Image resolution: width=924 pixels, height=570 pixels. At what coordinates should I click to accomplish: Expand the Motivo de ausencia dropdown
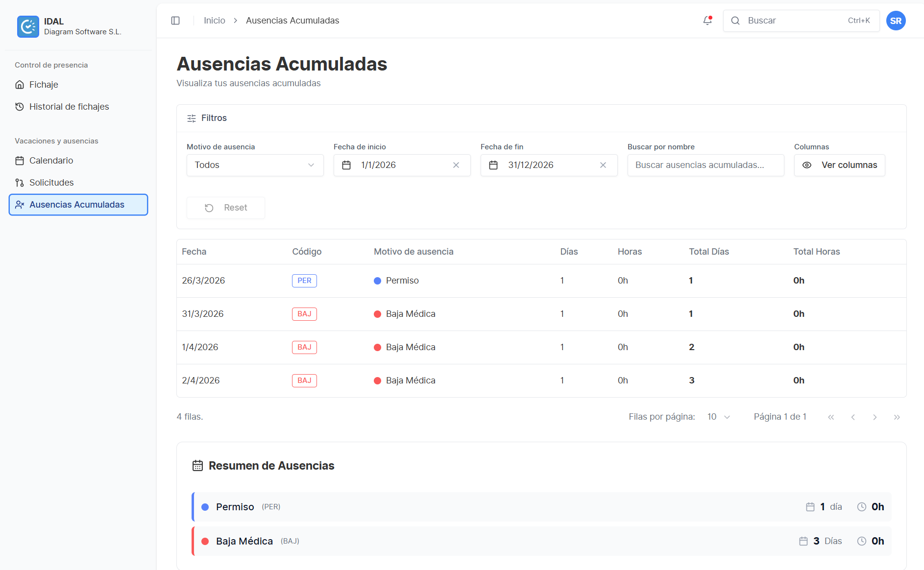[x=255, y=165]
